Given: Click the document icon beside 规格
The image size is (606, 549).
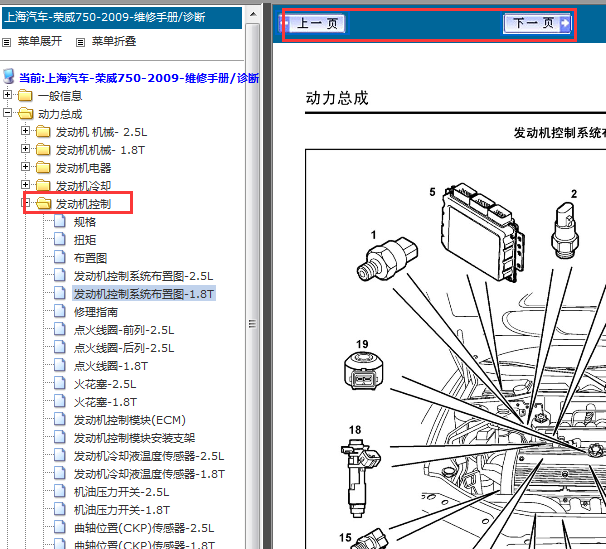Looking at the screenshot, I should point(60,221).
